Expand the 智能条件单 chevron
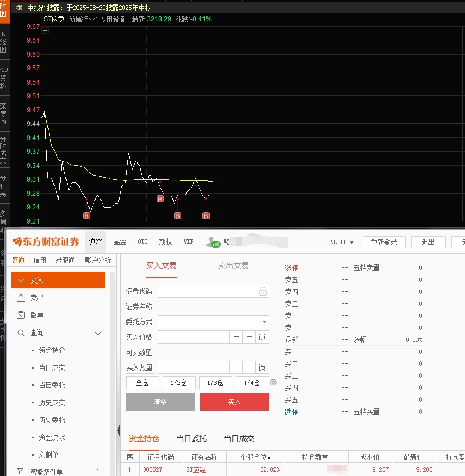465x476 pixels. [98, 472]
